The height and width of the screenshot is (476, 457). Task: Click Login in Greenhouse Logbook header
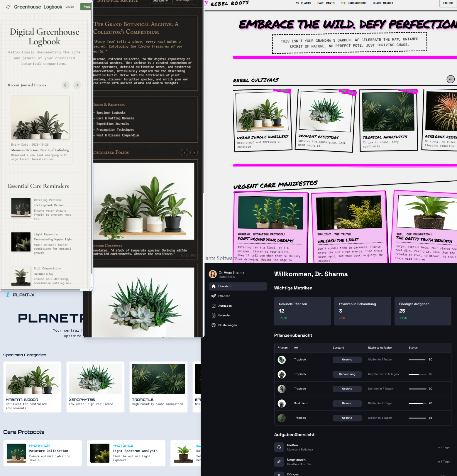70,7
